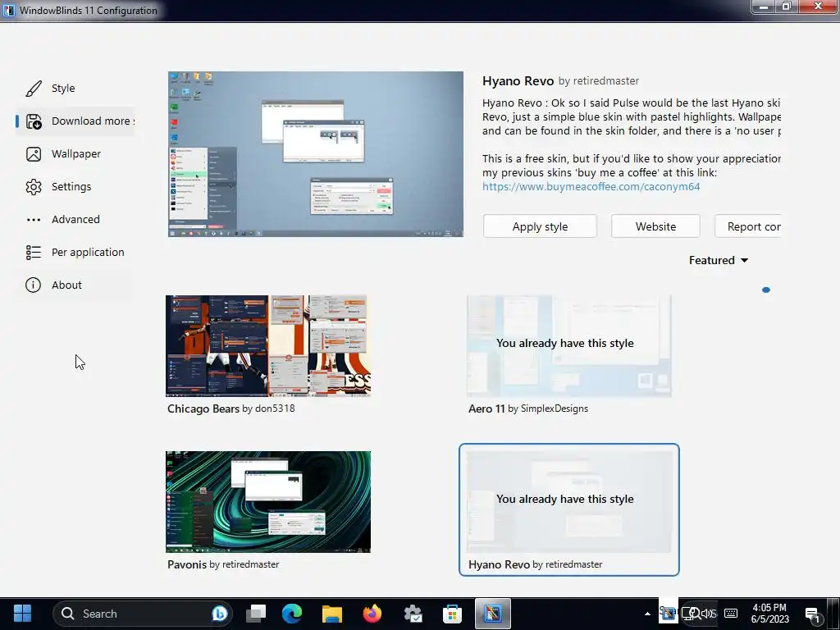Expand the Featured sort dropdown
Screen dimensions: 840x630
pyautogui.click(x=719, y=260)
